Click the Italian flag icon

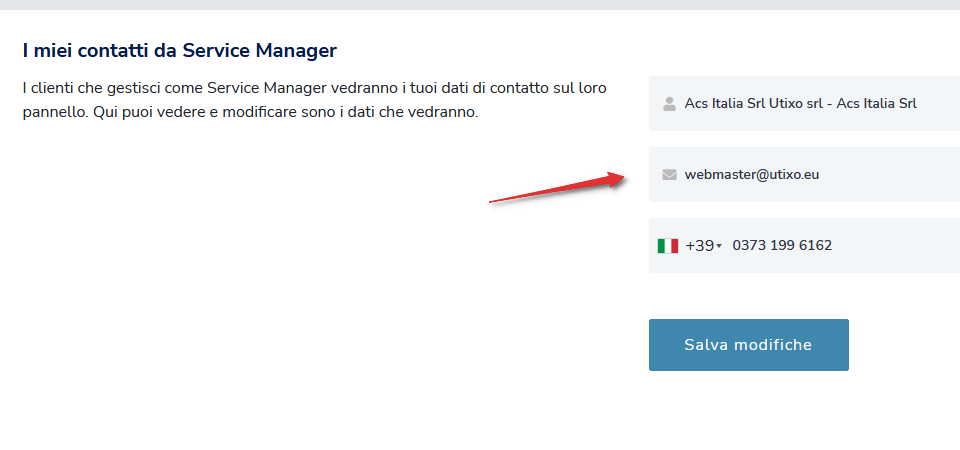668,246
